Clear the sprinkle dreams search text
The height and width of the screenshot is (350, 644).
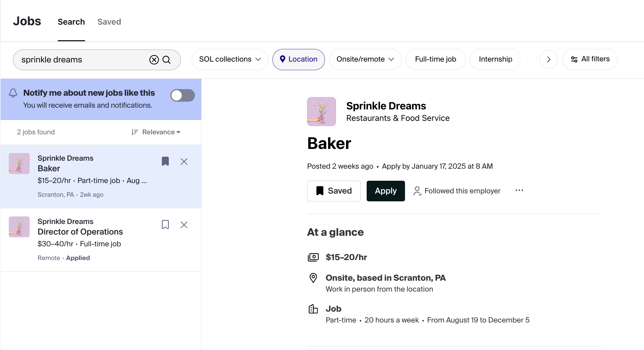(154, 60)
